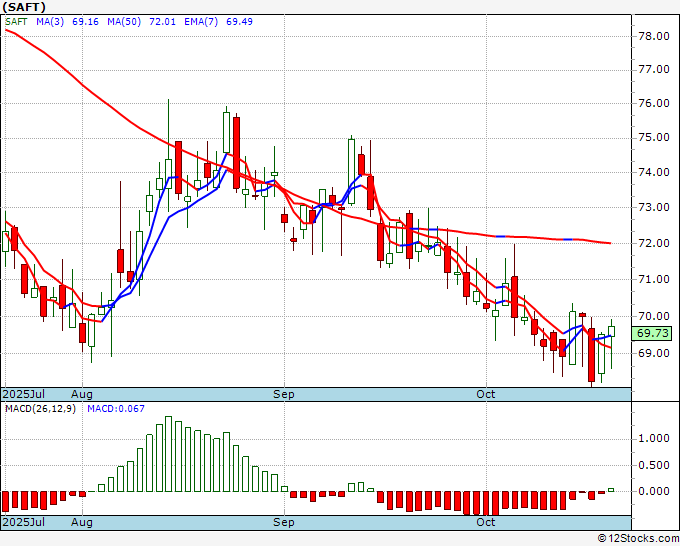Click the 2025Jul label on MACD timeline
The height and width of the screenshot is (546, 680).
pos(23,522)
